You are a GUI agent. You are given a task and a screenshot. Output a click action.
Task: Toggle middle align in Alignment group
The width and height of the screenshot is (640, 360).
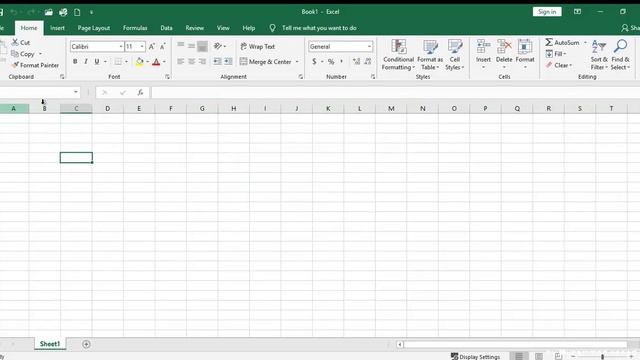191,46
